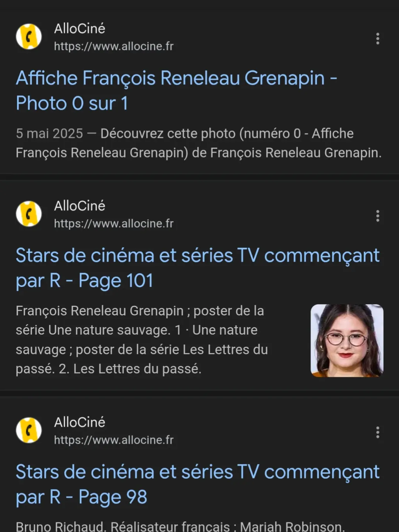Click the AlloCiné favicon of the Page 98 result

[29, 430]
